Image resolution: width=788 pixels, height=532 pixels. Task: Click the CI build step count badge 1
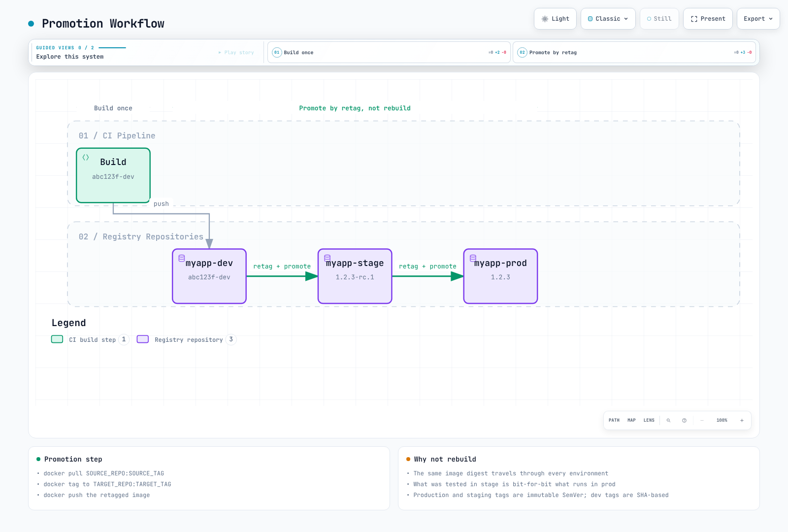click(124, 339)
